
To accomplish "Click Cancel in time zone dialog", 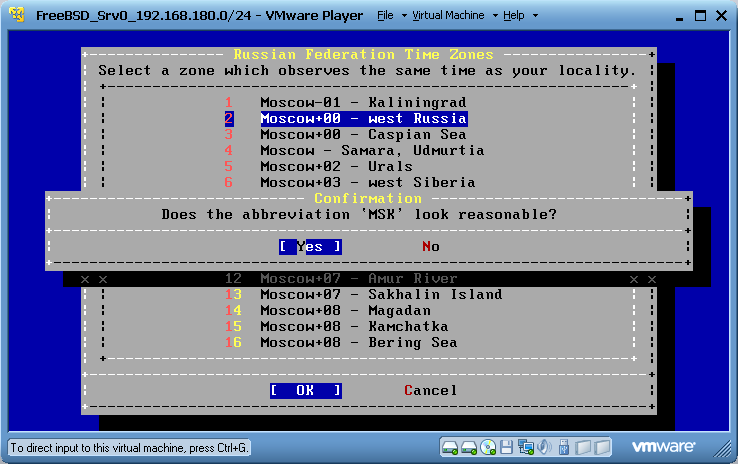I will point(431,391).
